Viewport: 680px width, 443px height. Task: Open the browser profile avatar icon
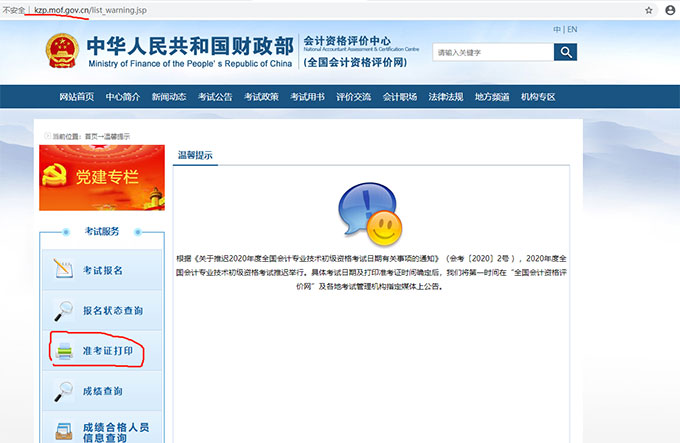point(670,9)
